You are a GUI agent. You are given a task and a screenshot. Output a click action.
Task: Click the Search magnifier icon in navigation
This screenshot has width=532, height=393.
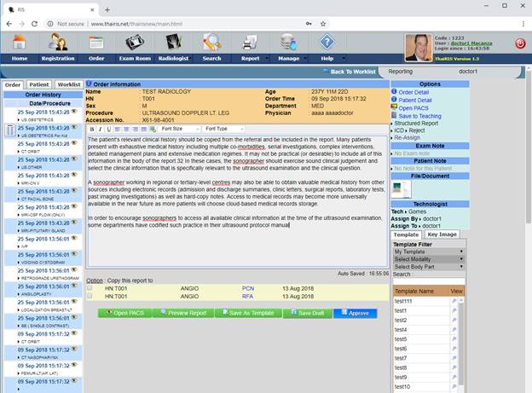click(211, 43)
